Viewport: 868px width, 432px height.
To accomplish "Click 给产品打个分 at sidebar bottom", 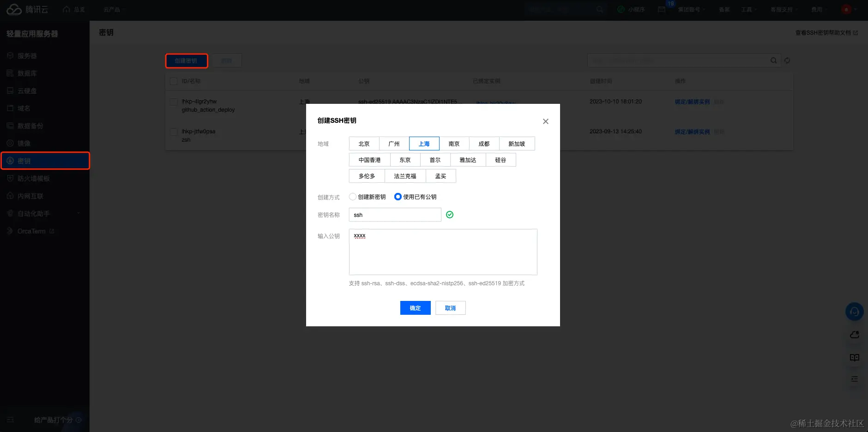I will 54,420.
